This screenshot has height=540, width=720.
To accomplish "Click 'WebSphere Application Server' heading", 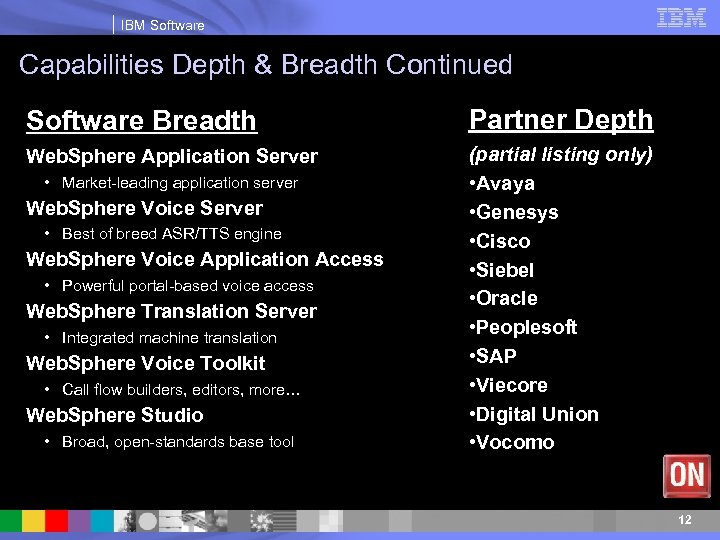I will click(x=172, y=156).
